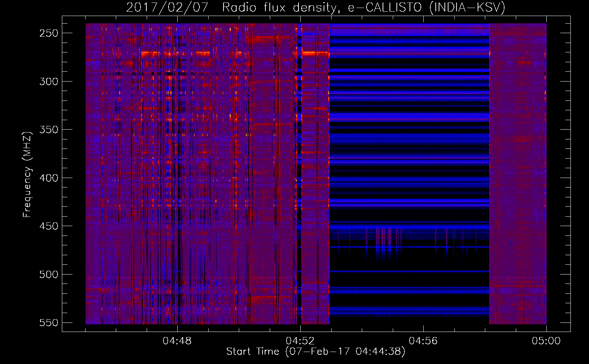Click the 'Frequency (MHZ)' axis label
Image resolution: width=589 pixels, height=364 pixels.
click(x=27, y=174)
